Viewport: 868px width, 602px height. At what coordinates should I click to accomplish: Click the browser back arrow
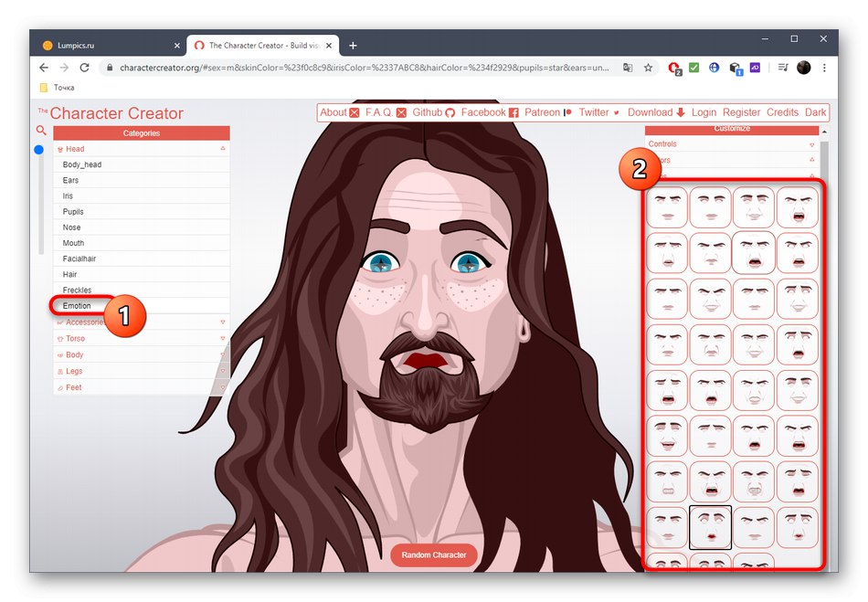pyautogui.click(x=44, y=68)
